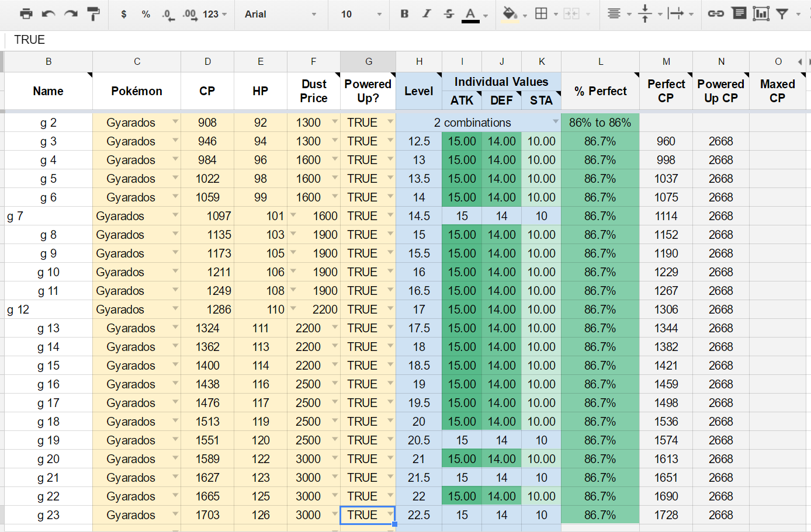The height and width of the screenshot is (532, 811).
Task: Select the 'Pokémon' header cell
Action: coord(137,91)
